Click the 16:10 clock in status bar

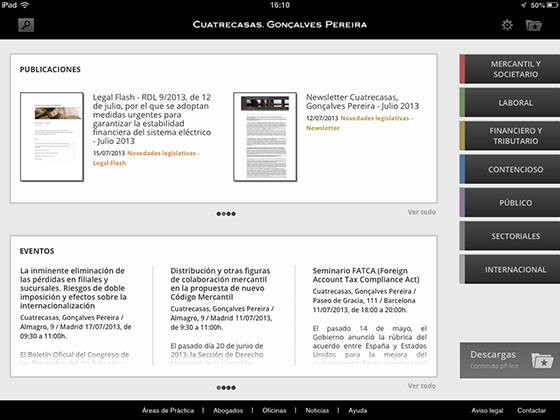tap(280, 5)
